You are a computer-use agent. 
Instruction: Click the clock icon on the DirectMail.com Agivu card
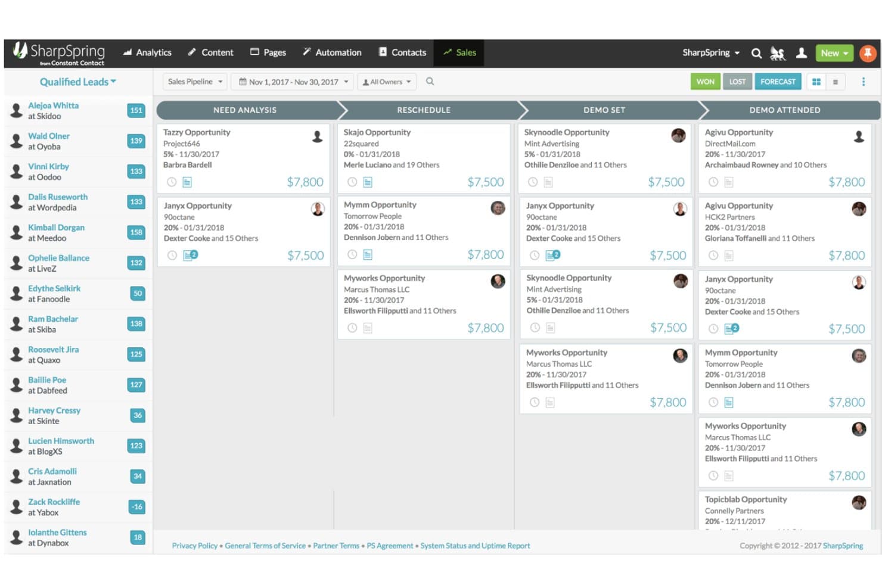pyautogui.click(x=713, y=182)
